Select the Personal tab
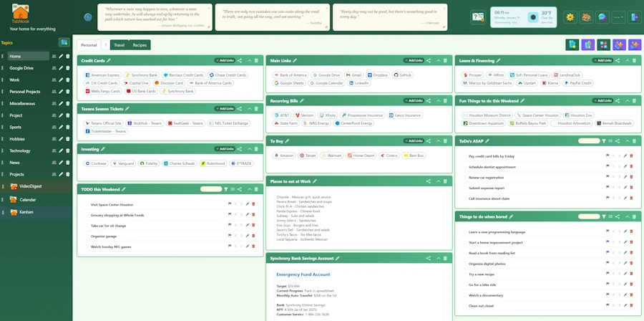This screenshot has width=644, height=321. tap(89, 45)
